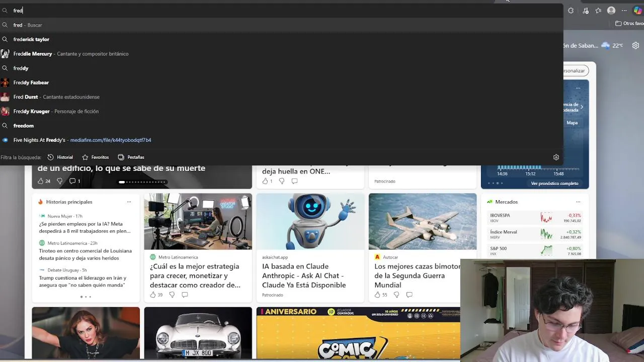Pick the 'freedom' search suggestion
This screenshot has height=362, width=644.
click(282, 126)
